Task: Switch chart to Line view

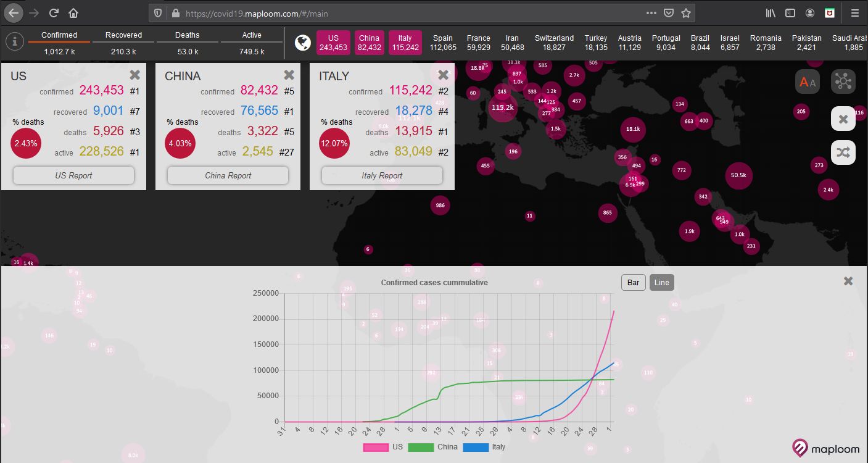Action: coord(661,283)
